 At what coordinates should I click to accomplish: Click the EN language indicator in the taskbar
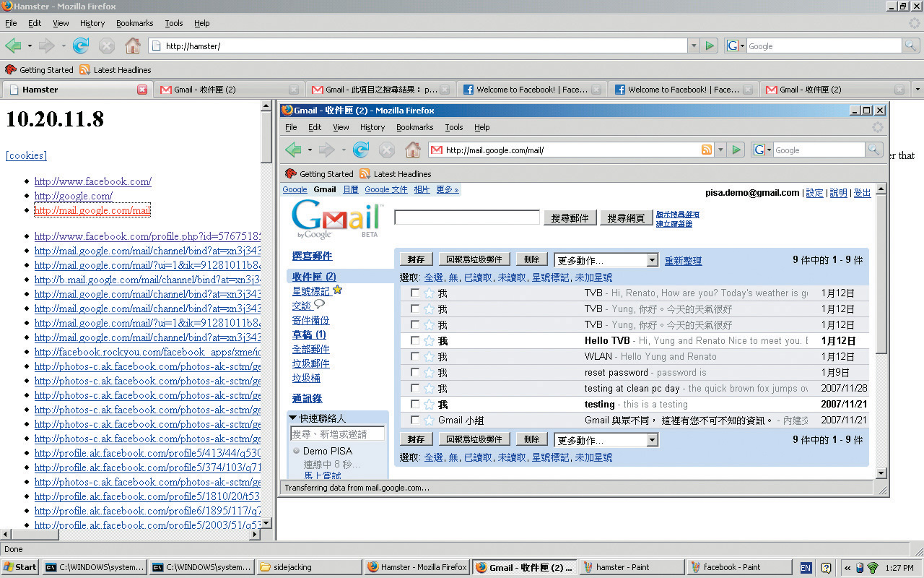tap(806, 568)
